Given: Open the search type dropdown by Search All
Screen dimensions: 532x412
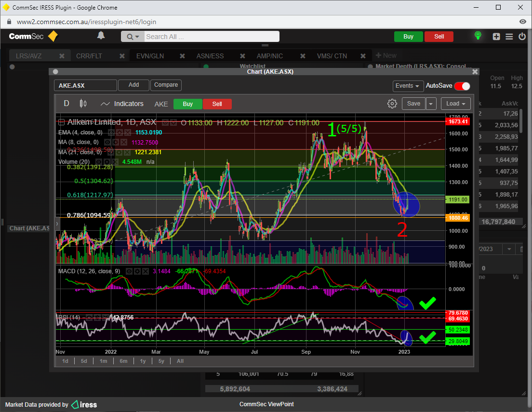Looking at the screenshot, I should point(133,37).
